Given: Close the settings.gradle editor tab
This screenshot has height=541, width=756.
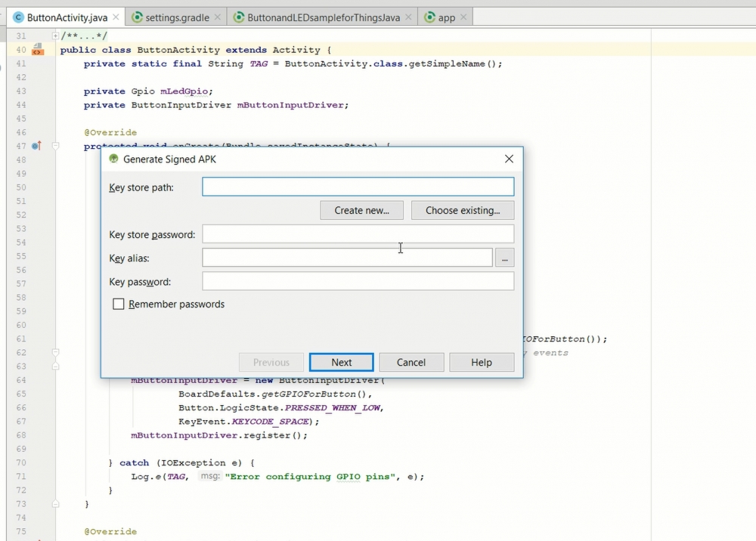Looking at the screenshot, I should click(x=217, y=17).
